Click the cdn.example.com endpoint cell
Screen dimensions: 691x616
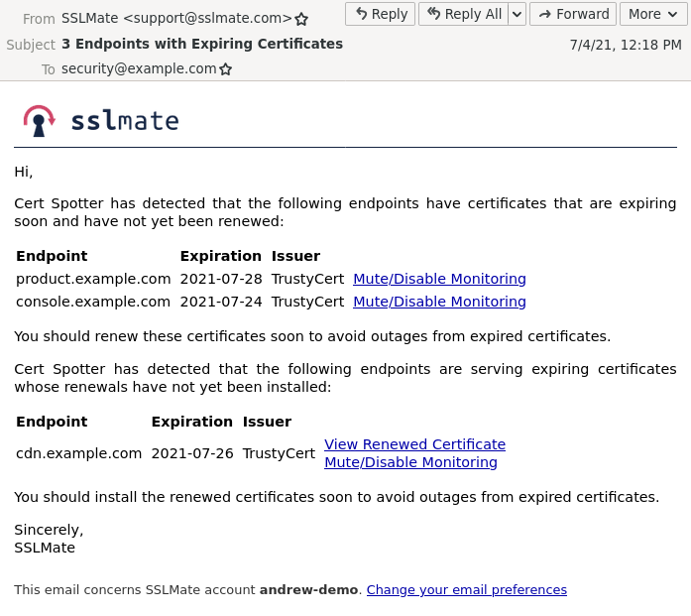point(79,453)
